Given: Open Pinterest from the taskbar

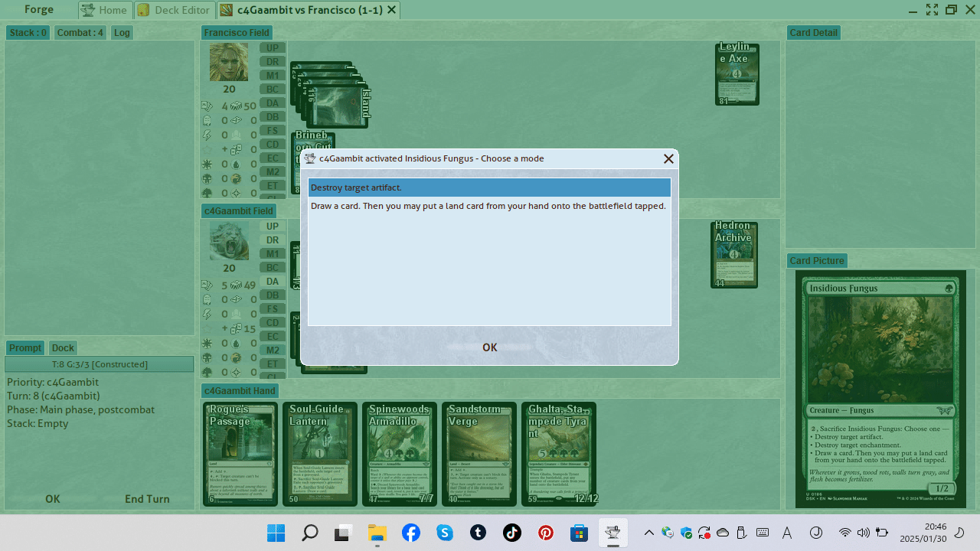Looking at the screenshot, I should coord(546,533).
